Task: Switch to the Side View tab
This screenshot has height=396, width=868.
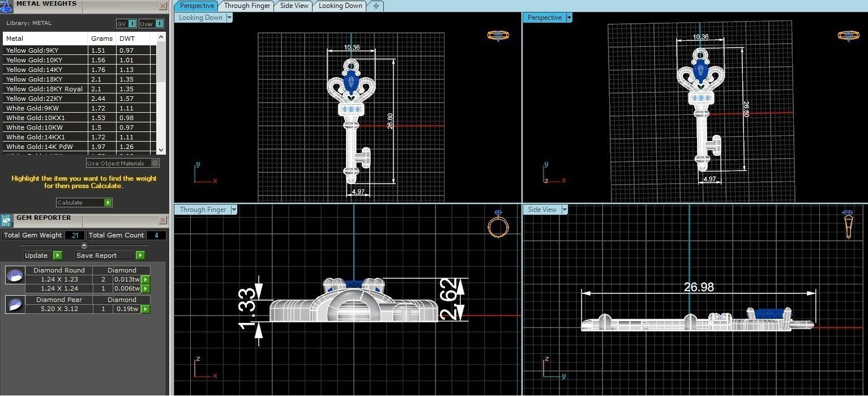Action: [294, 6]
